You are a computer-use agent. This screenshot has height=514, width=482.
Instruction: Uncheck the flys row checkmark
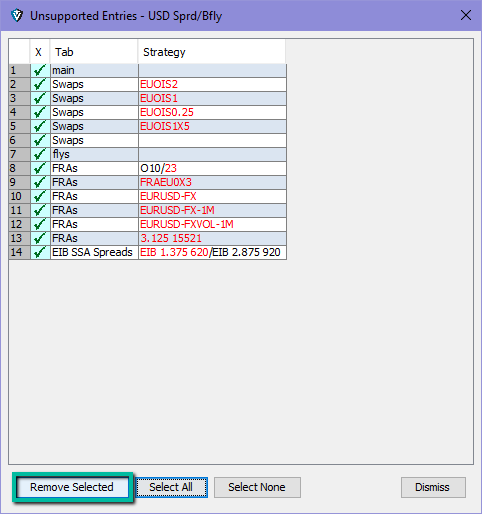[x=40, y=154]
